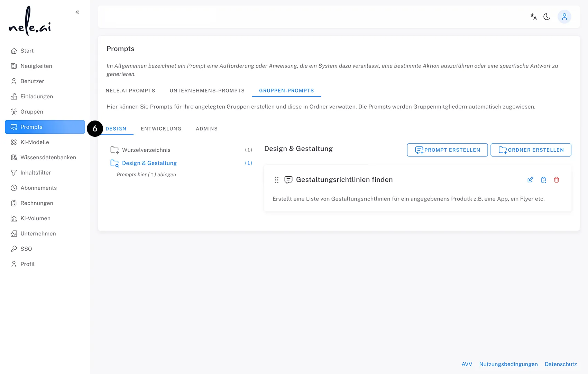Select the Design & Gestaltung folder

[x=149, y=163]
